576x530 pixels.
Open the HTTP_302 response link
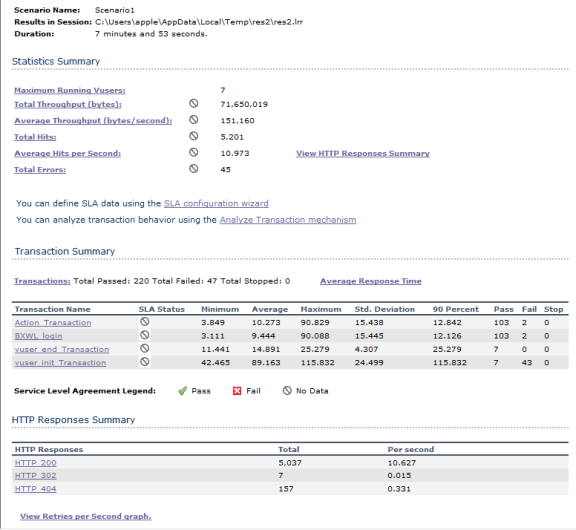(36, 476)
